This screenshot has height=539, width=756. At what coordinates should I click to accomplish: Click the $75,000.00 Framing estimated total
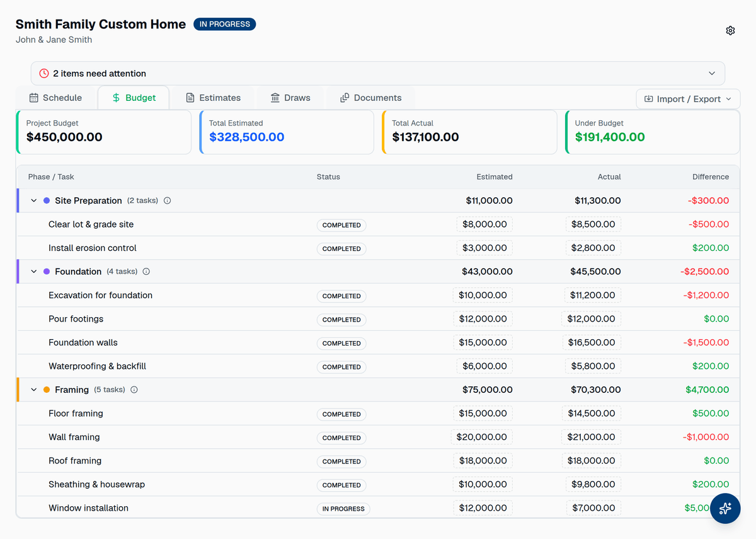click(488, 390)
